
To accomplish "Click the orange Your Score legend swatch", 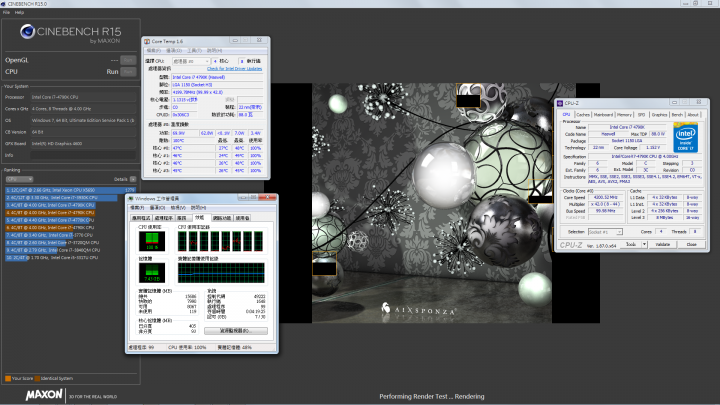I will 8,378.
